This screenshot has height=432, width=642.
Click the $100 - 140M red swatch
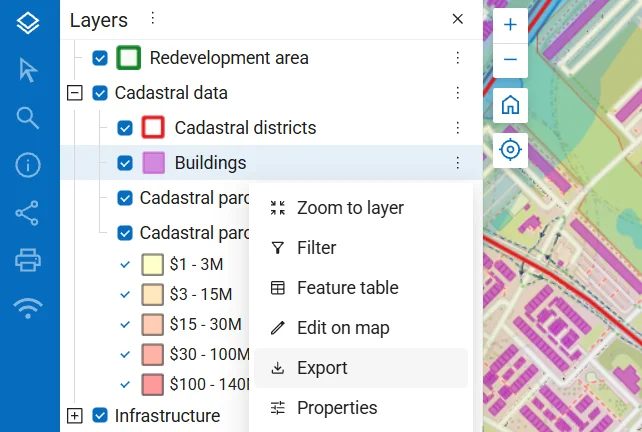click(153, 385)
